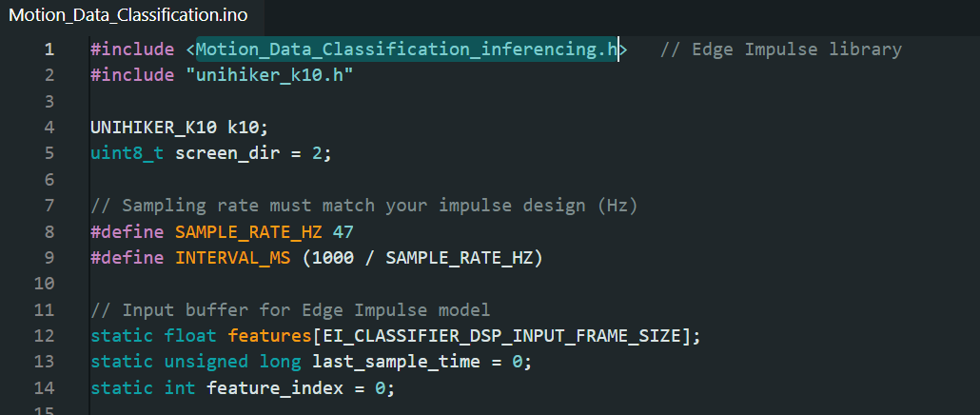Image resolution: width=980 pixels, height=415 pixels.
Task: Click the uint8_t type keyword
Action: click(127, 154)
